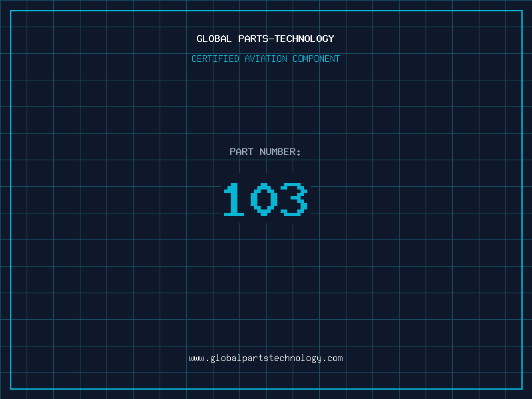Click the digit 3 in the part number
This screenshot has height=399, width=532.
click(x=294, y=199)
